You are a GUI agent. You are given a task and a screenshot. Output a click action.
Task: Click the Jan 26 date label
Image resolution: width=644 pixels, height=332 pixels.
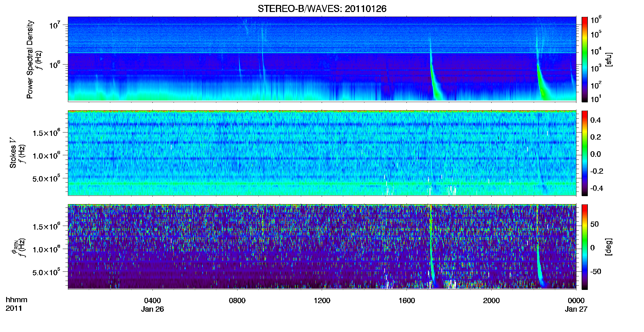(x=152, y=309)
